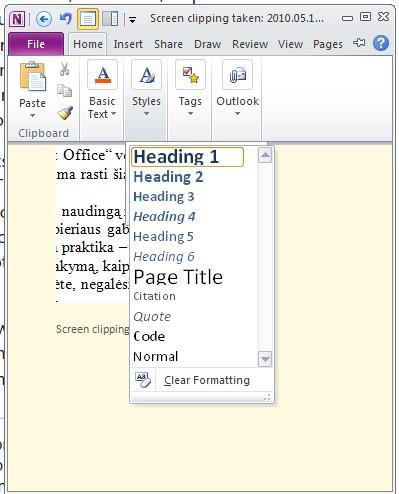The image size is (399, 494).
Task: Activate the Format Painter brush
Action: pos(65,113)
